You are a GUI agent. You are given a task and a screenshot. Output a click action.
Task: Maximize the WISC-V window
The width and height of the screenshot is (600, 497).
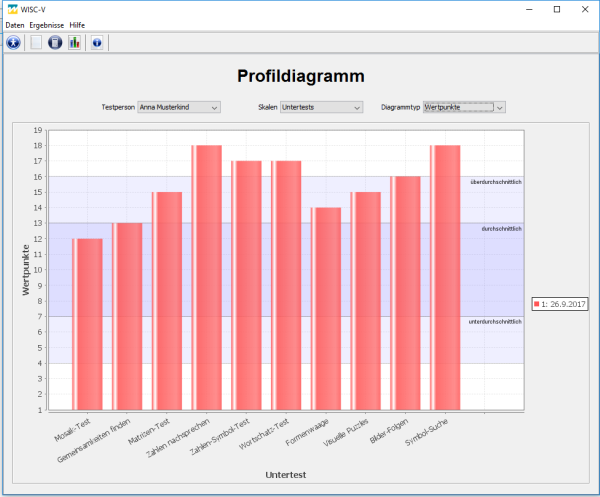(556, 9)
